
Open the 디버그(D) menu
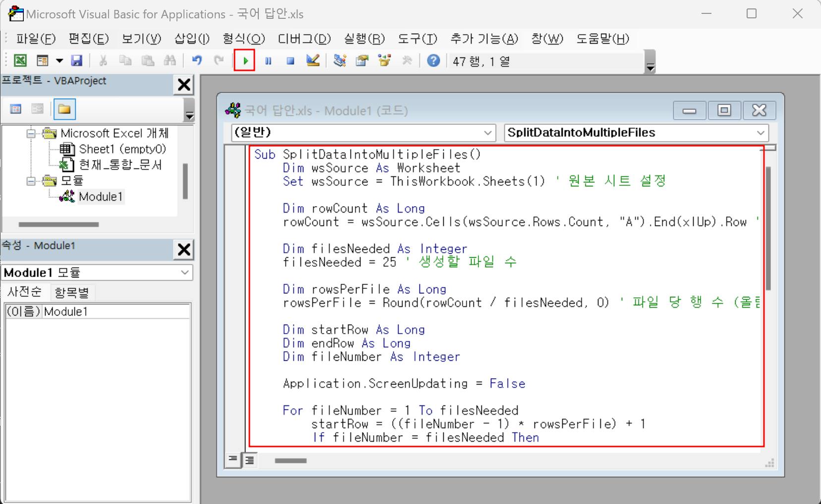pos(304,39)
